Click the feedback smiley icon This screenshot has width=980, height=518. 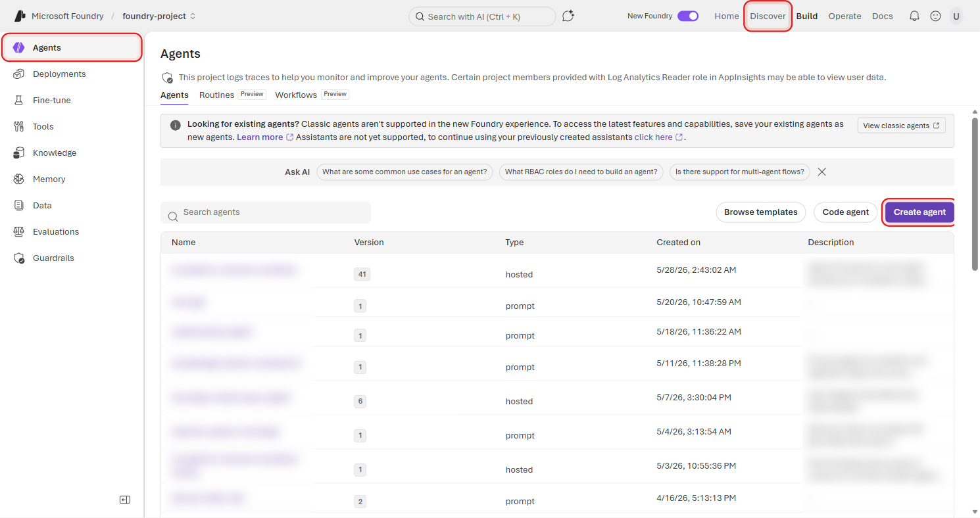pyautogui.click(x=935, y=16)
